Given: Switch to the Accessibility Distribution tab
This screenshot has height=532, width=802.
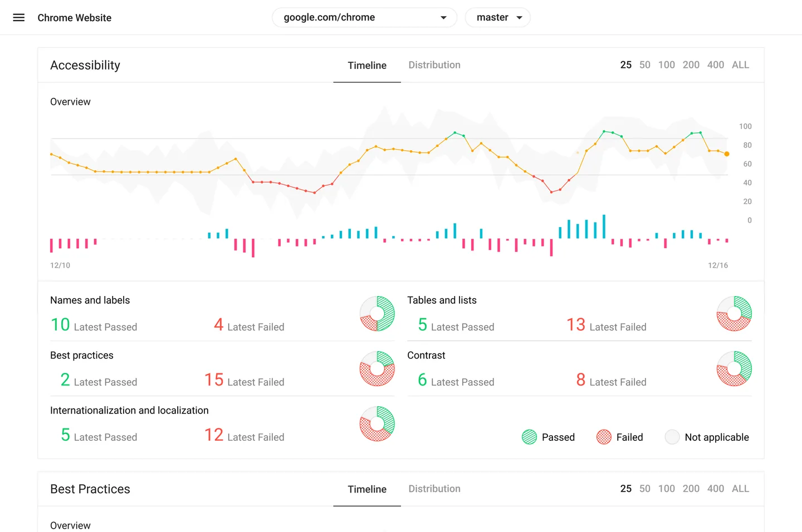Looking at the screenshot, I should click(x=434, y=65).
